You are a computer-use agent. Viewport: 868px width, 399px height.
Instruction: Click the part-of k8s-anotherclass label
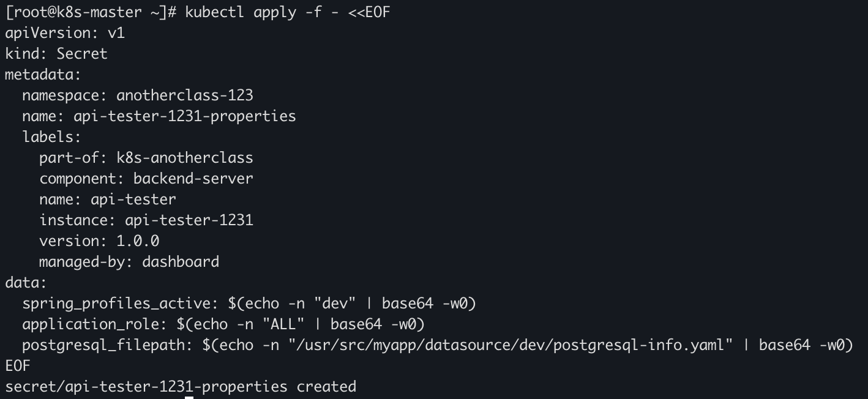coord(146,158)
